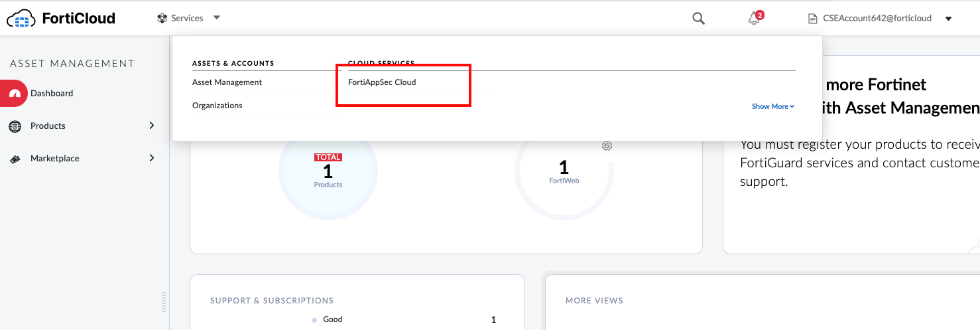
Task: Click the account document icon
Action: 812,19
